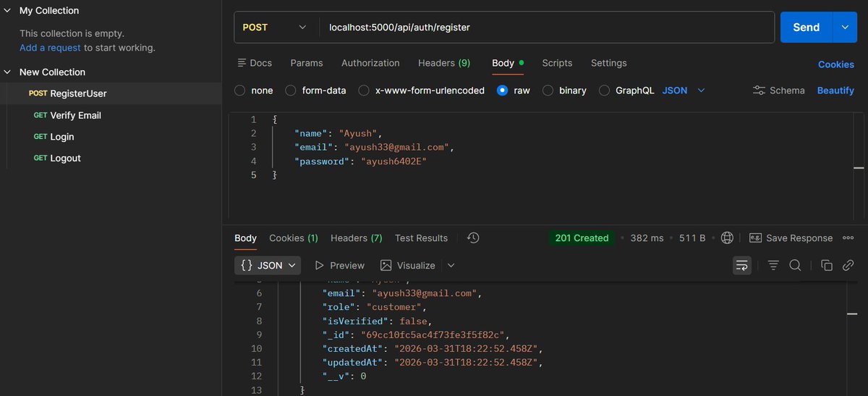Open the response filter icon
Image resolution: width=868 pixels, height=396 pixels.
pos(773,266)
